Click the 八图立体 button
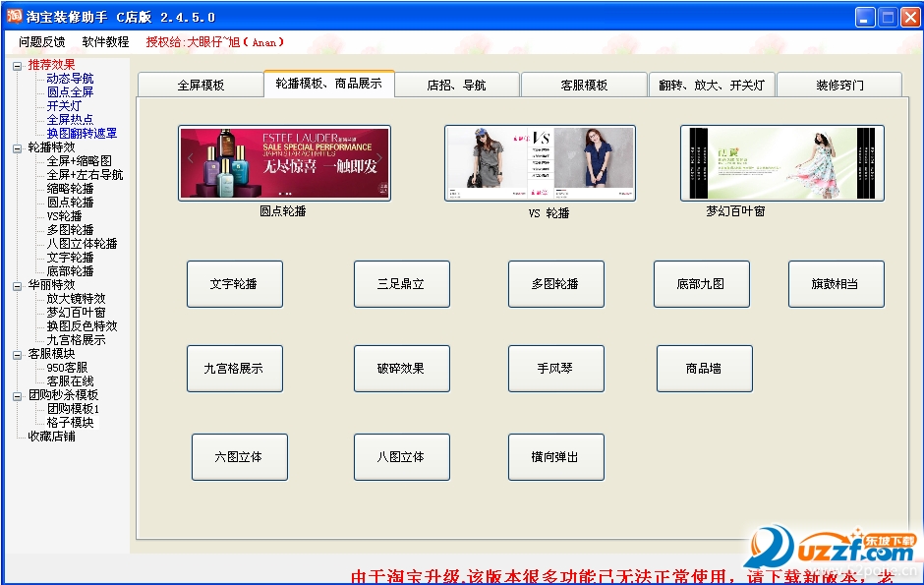 coord(401,456)
